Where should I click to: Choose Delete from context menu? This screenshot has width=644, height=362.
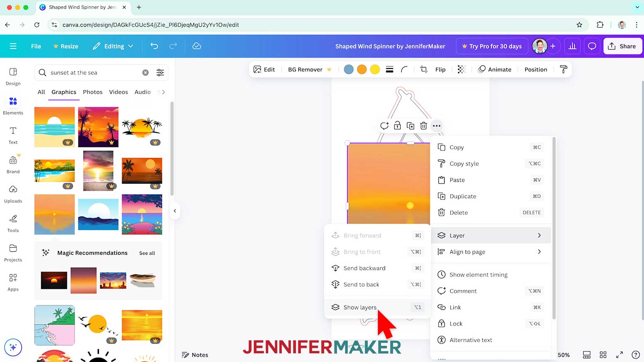491,213
